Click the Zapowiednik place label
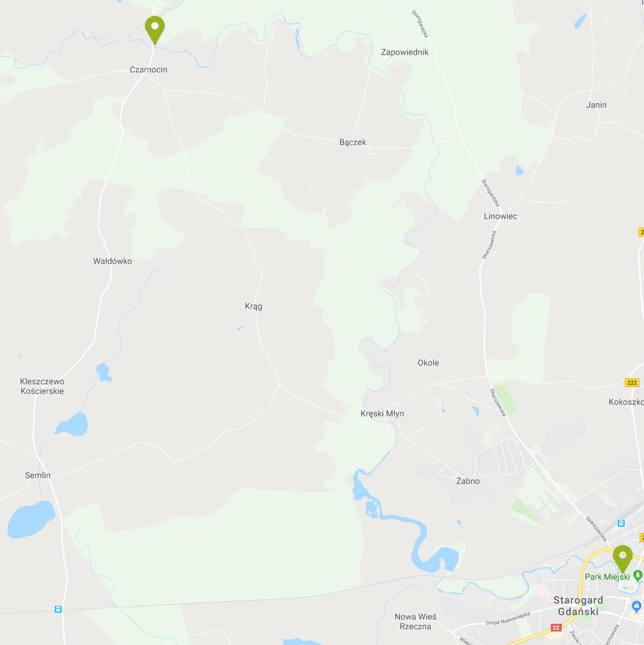Viewport: 644px width, 645px height. (x=405, y=52)
